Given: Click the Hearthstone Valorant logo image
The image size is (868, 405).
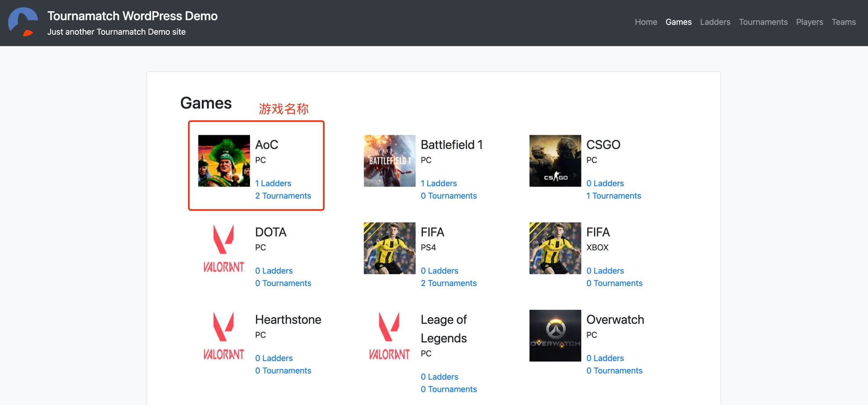Looking at the screenshot, I should pos(224,335).
